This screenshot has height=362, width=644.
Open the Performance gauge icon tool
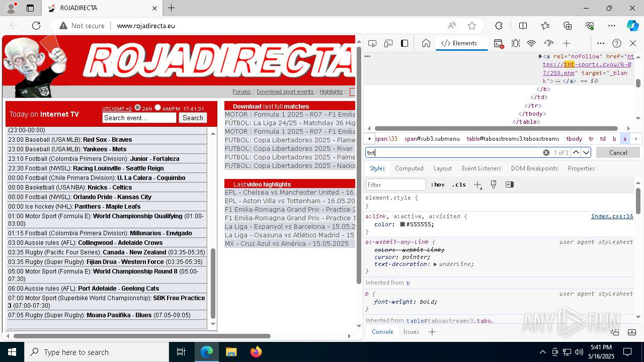[549, 43]
